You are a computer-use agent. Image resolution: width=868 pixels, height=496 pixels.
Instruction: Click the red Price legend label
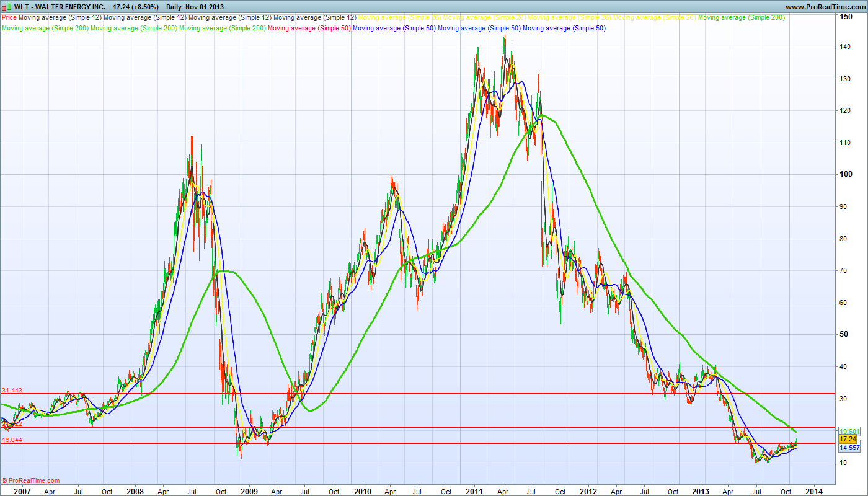[9, 18]
